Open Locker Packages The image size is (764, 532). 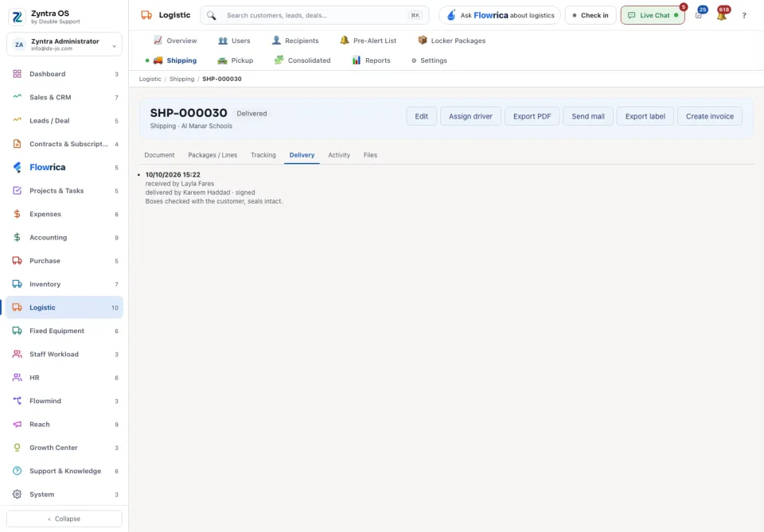click(452, 41)
